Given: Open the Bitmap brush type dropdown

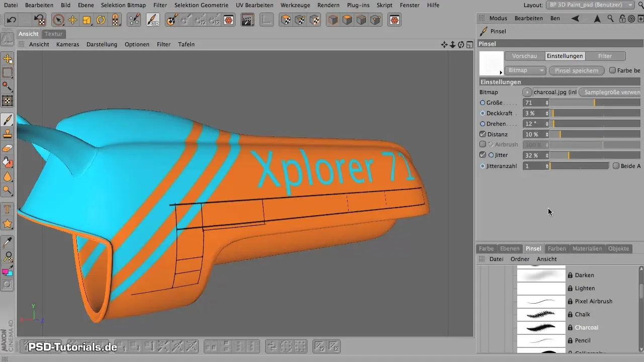Looking at the screenshot, I should [x=525, y=70].
